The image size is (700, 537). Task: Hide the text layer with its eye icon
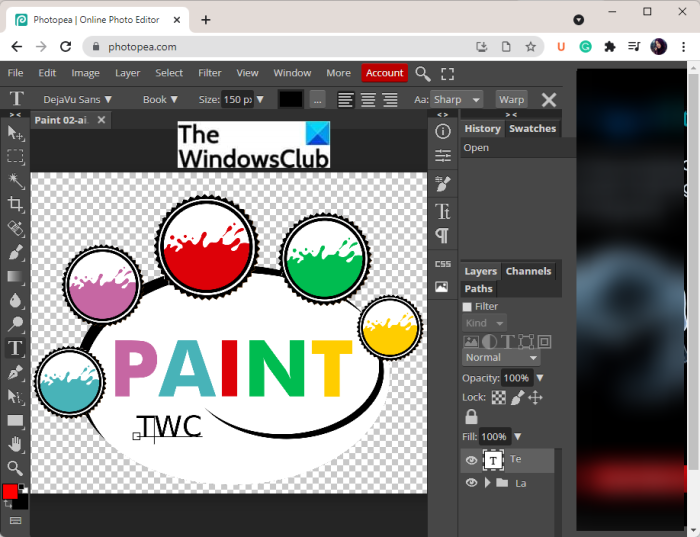(x=471, y=460)
